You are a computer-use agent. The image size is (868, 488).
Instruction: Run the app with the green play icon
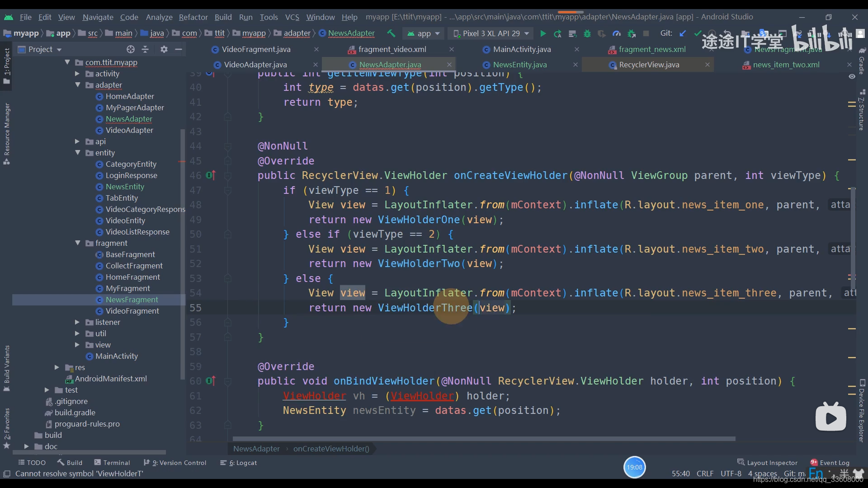click(x=543, y=33)
